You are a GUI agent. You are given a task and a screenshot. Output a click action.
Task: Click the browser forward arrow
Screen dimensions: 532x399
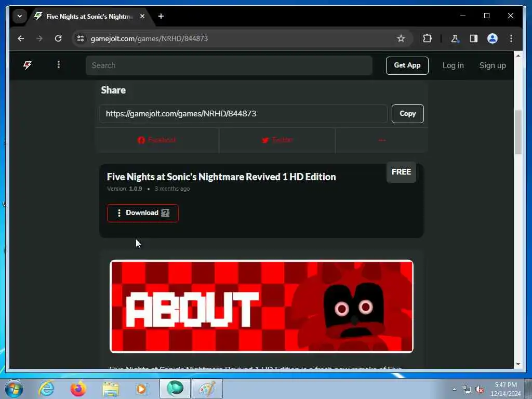(39, 38)
